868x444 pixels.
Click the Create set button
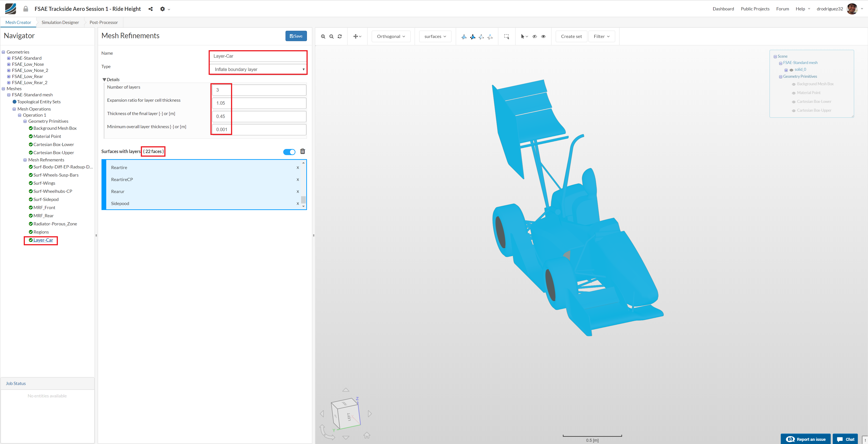[571, 36]
